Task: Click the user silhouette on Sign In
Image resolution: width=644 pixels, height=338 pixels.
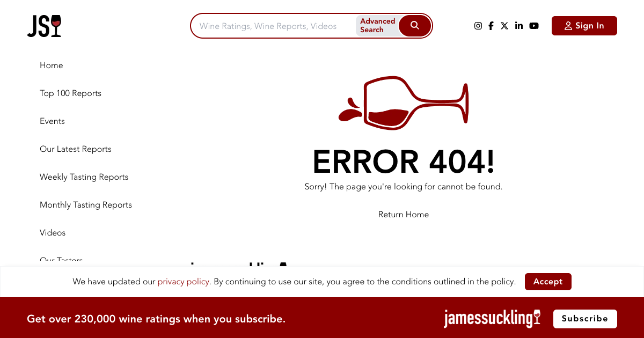Action: (x=568, y=25)
